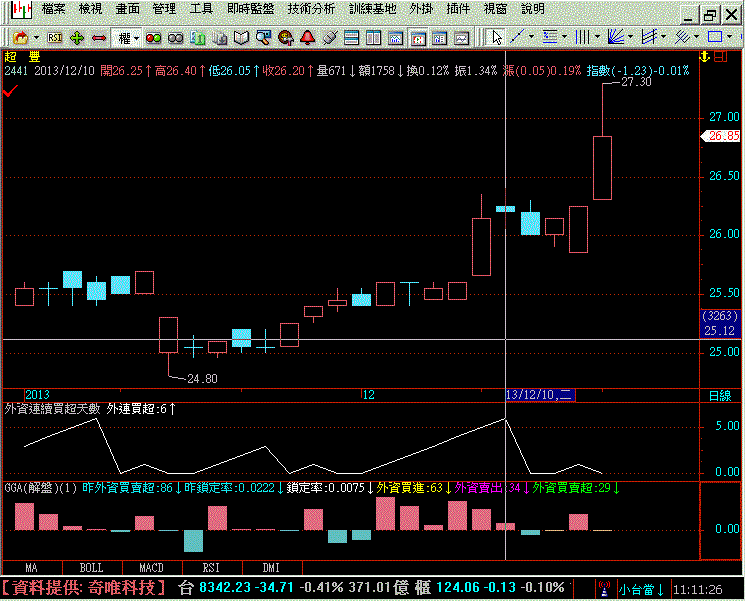Click the red horizontal double-arrow icon

[x=99, y=38]
